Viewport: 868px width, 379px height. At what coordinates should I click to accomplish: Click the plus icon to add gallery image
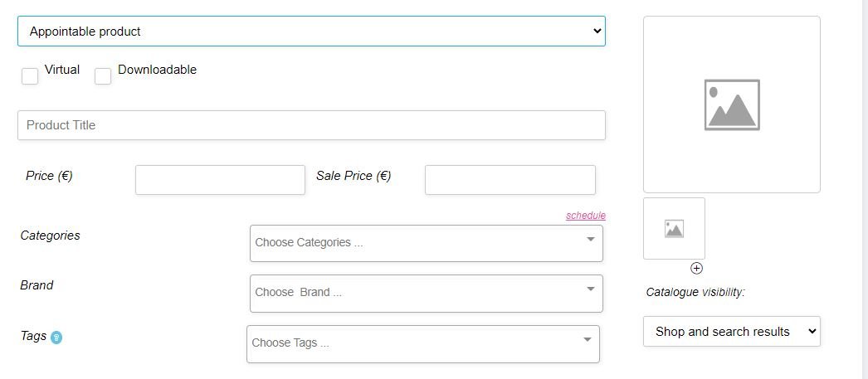point(696,269)
